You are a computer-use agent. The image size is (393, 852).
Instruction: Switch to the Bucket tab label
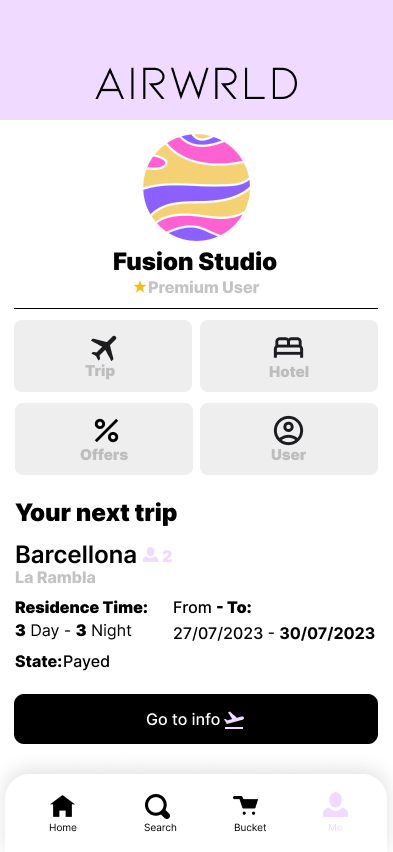click(x=250, y=828)
